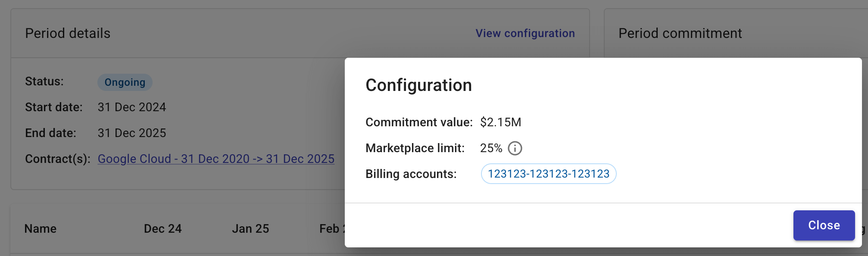Select the Configuration dialog title

tap(418, 85)
